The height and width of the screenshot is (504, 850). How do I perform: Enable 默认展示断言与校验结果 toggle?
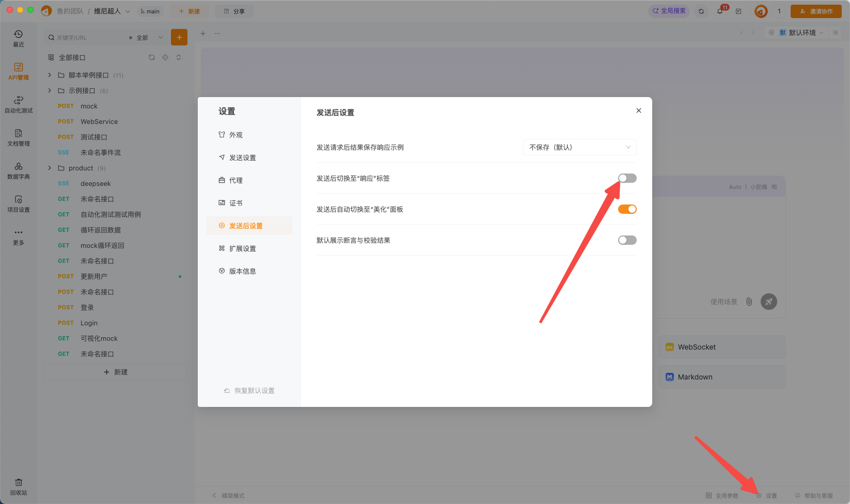627,240
